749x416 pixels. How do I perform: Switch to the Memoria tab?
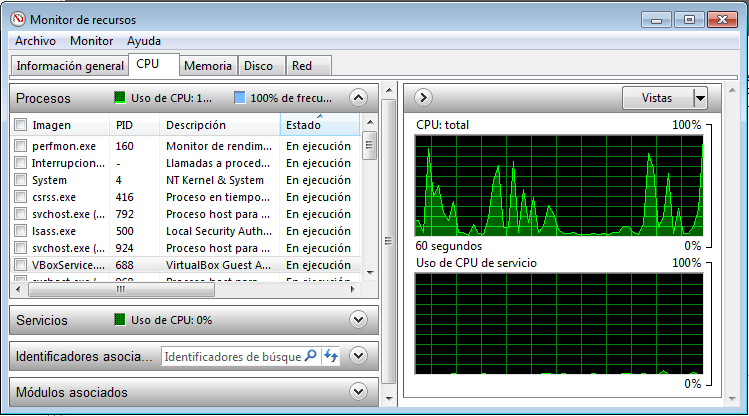tap(208, 65)
